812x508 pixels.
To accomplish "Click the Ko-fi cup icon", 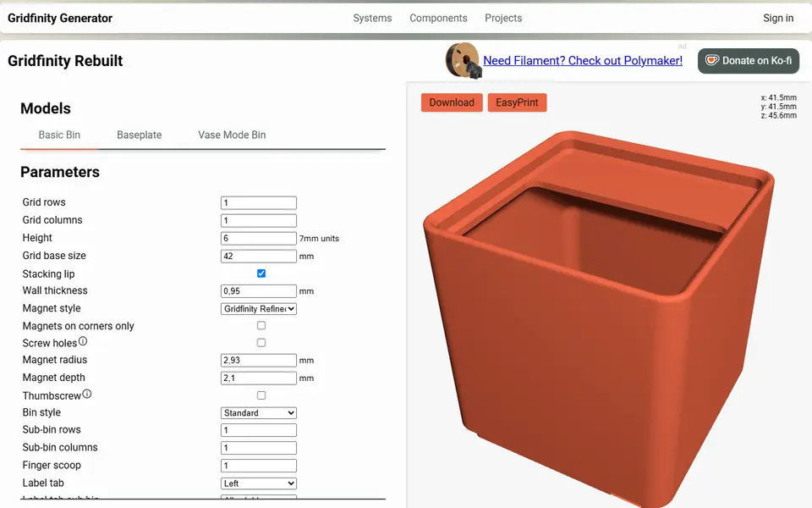I will 712,61.
